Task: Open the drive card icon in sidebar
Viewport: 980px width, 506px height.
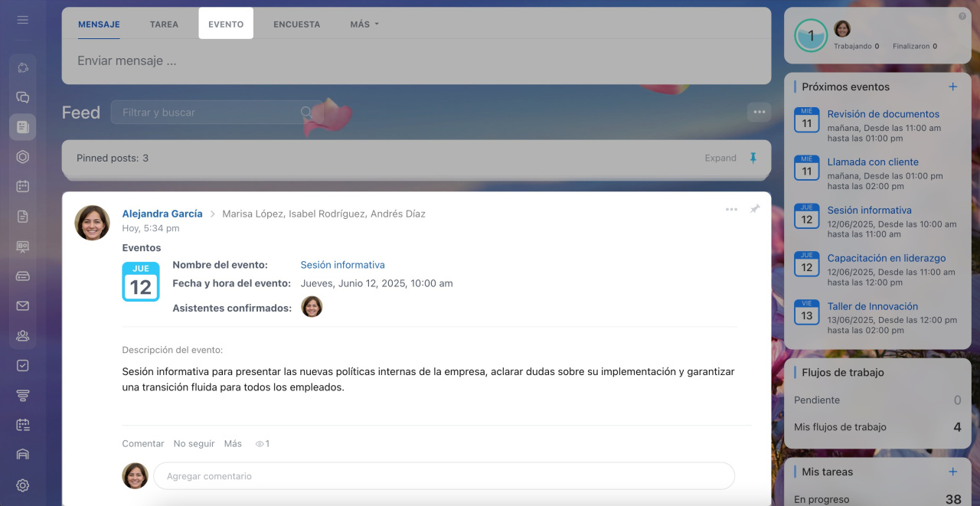Action: click(22, 276)
